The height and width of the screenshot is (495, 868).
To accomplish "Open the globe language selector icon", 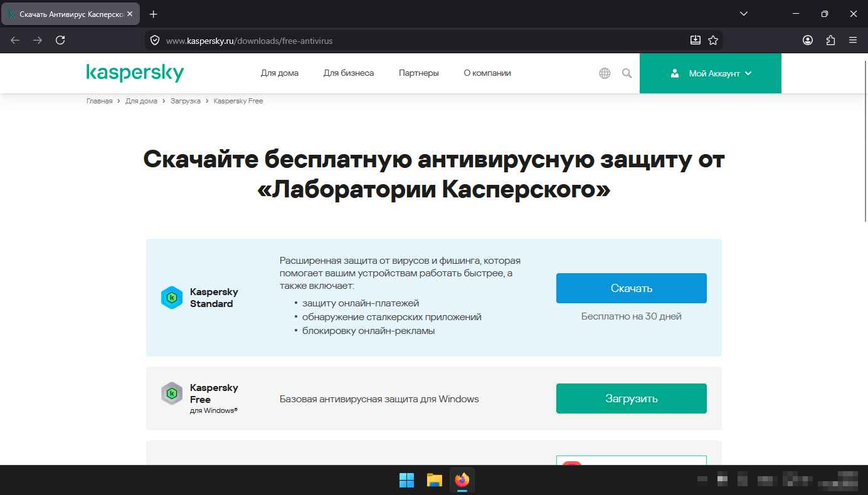I will point(605,73).
